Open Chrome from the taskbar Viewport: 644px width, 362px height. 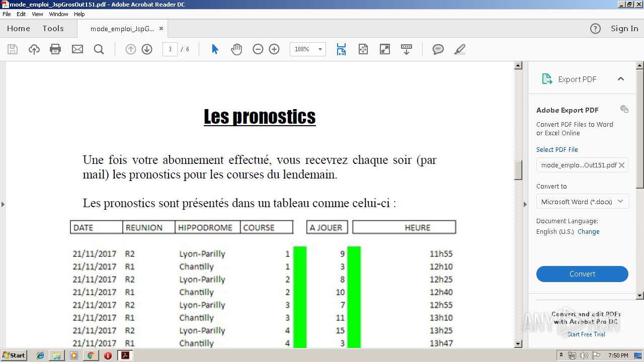coord(91,355)
